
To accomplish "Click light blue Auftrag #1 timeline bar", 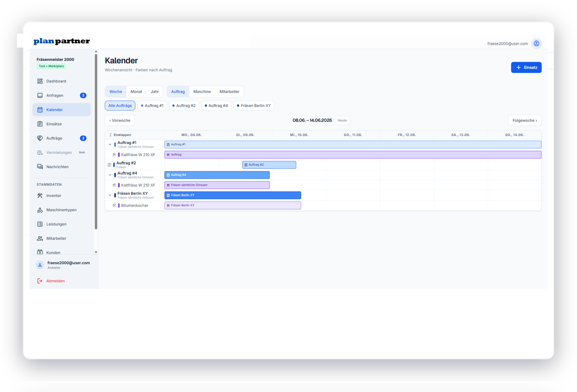I will (x=353, y=144).
